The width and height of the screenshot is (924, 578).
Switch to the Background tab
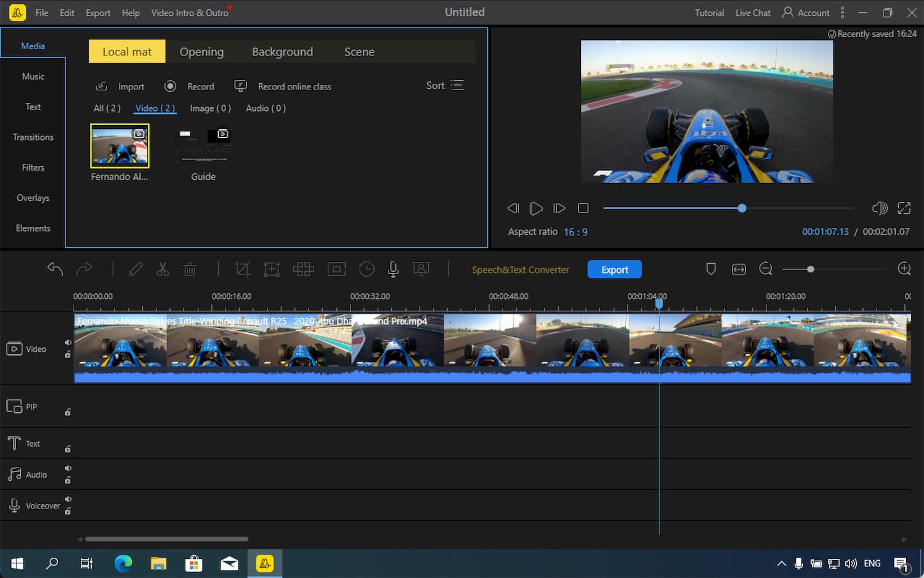282,52
